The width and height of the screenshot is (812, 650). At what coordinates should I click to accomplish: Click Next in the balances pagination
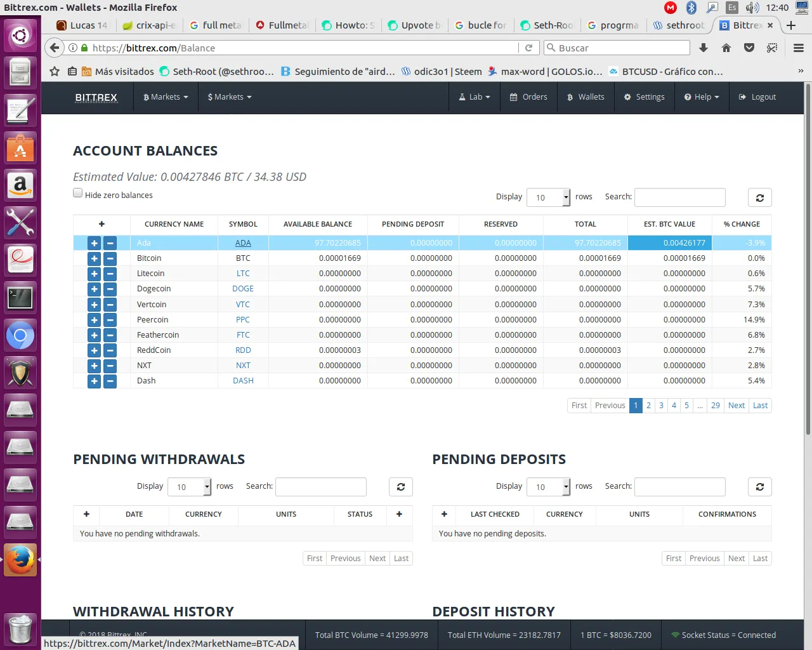pyautogui.click(x=737, y=406)
